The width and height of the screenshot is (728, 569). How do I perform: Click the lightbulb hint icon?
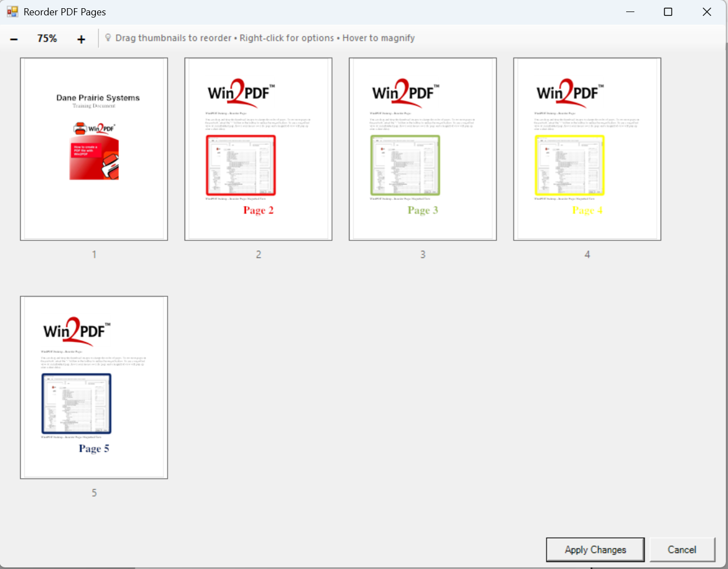(108, 38)
